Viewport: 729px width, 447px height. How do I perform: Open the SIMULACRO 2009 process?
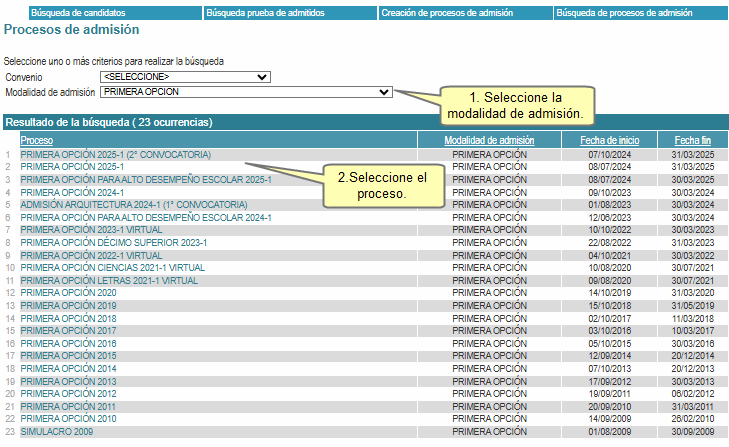tap(56, 432)
